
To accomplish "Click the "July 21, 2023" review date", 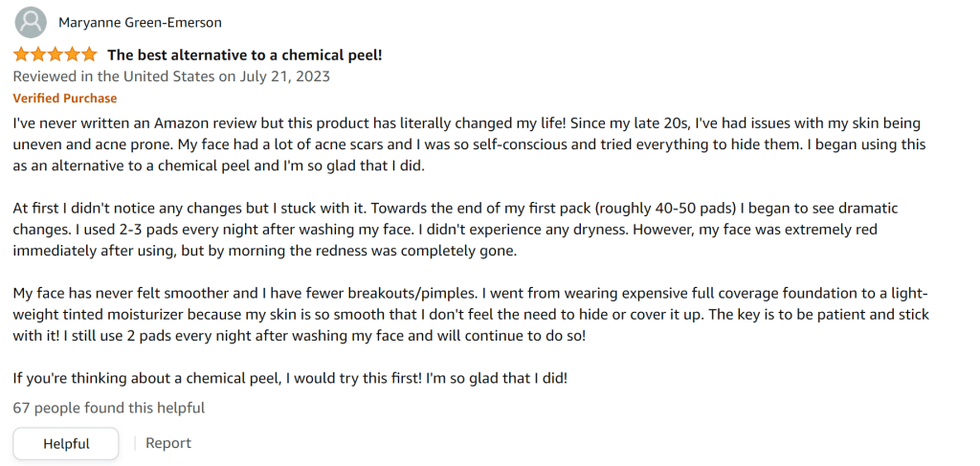I will [284, 77].
